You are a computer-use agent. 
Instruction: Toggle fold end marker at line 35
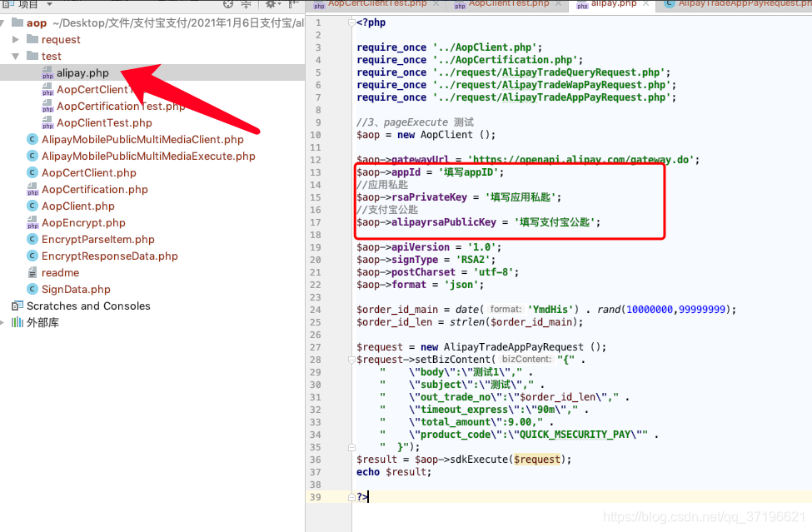point(351,447)
